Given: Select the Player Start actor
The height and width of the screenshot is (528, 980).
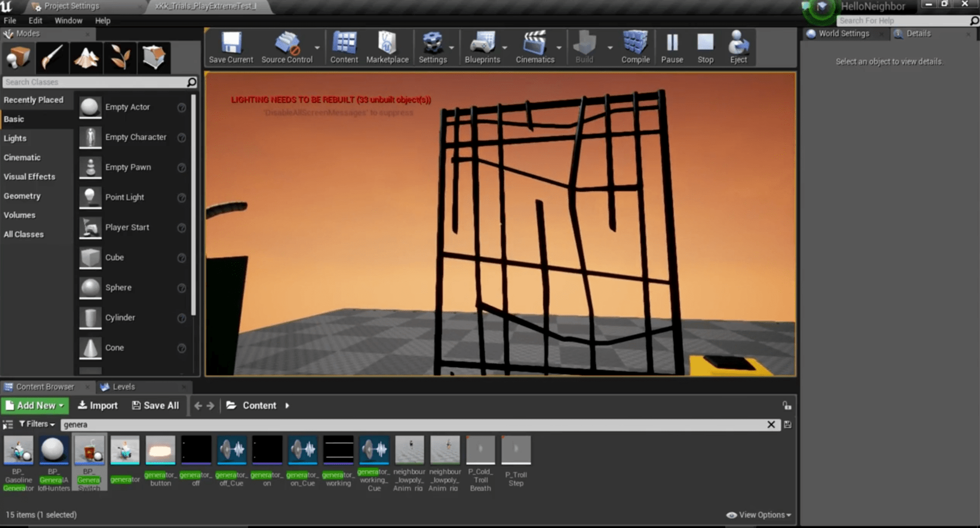Looking at the screenshot, I should coord(127,227).
